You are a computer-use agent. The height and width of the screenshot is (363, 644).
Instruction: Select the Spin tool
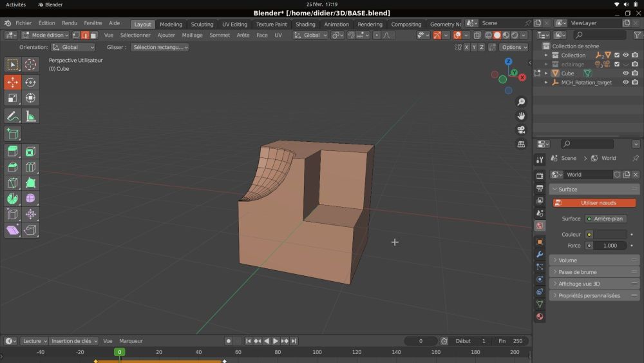tap(12, 198)
